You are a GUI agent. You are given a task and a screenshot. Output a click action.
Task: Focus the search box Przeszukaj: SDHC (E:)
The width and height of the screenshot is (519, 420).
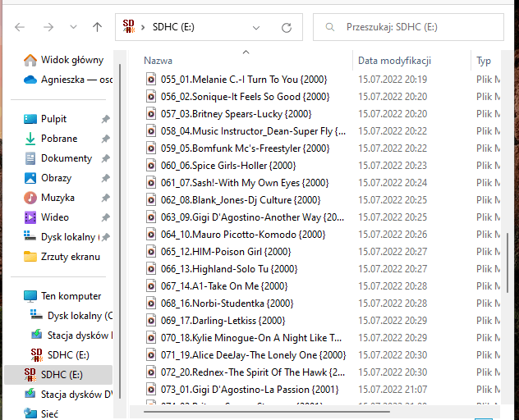tap(408, 27)
